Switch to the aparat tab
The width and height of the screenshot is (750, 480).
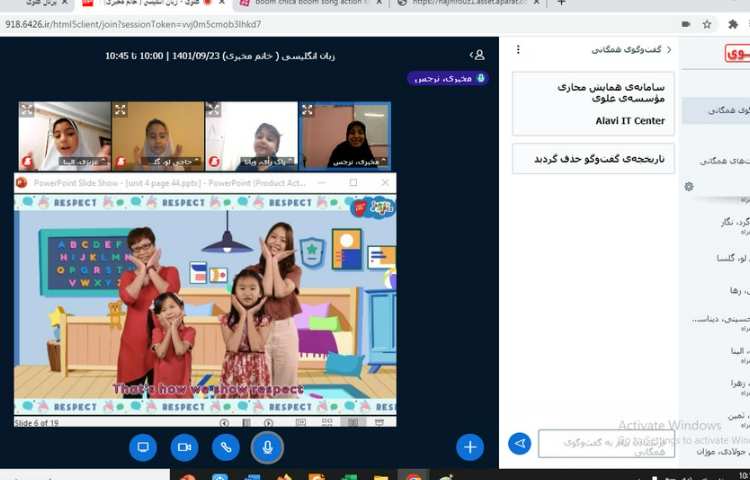click(469, 3)
